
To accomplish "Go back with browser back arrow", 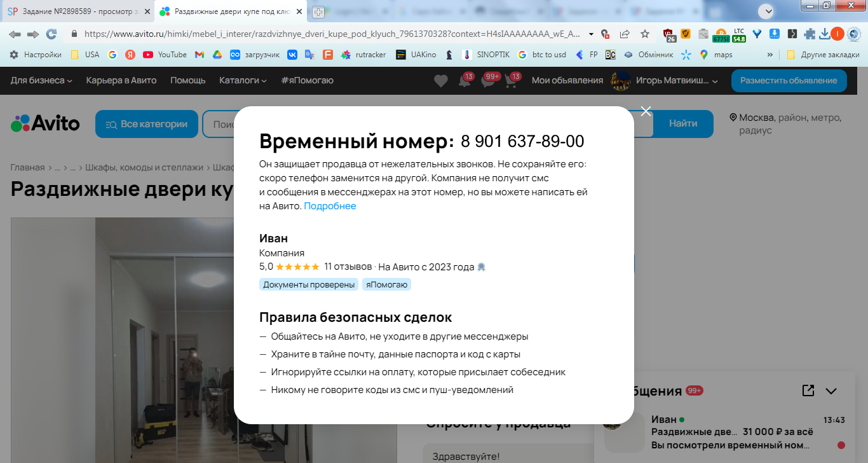I will tap(15, 34).
